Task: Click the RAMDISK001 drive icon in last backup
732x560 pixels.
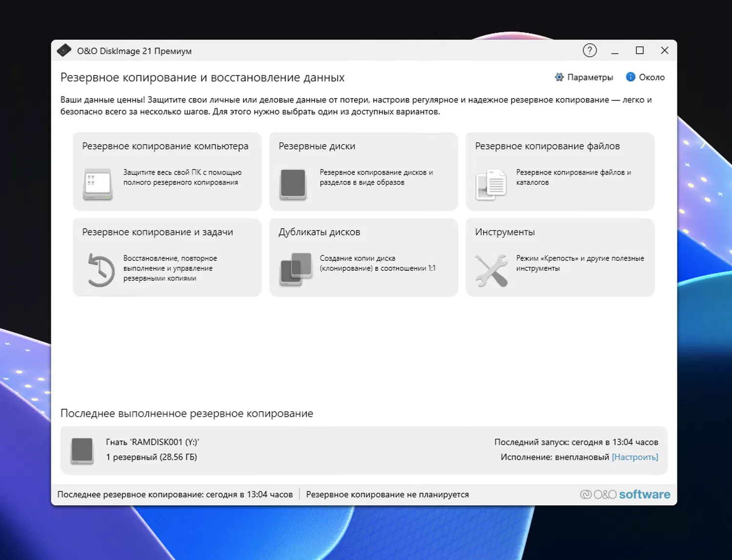Action: [x=82, y=450]
